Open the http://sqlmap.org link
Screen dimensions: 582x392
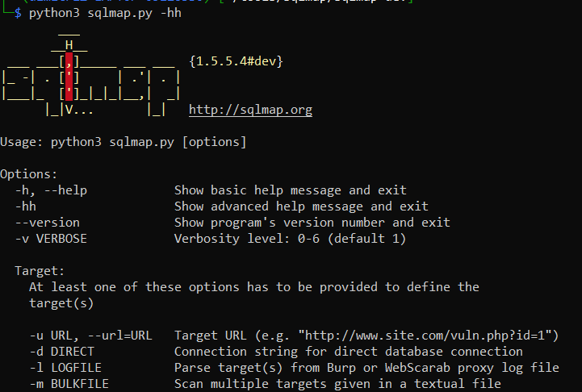coord(250,110)
